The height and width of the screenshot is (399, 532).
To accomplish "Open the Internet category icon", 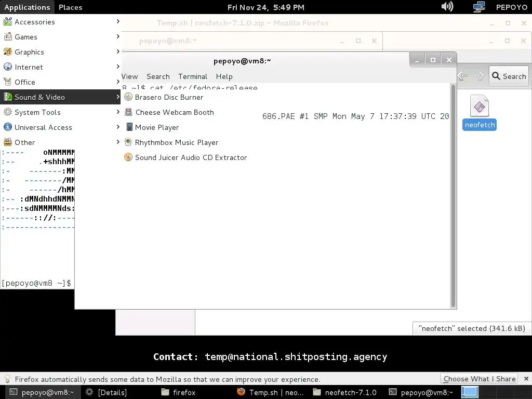I will pos(7,67).
